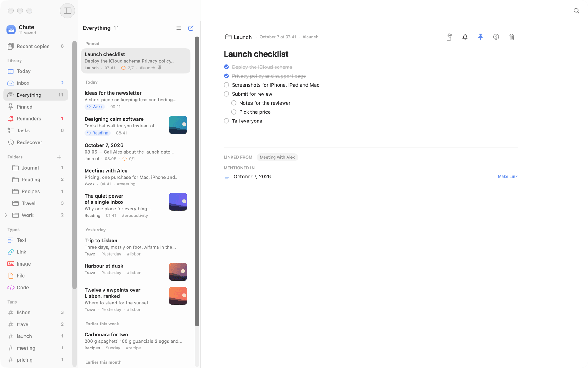Toggle the sidebar visibility button
The height and width of the screenshot is (368, 588).
tap(67, 11)
